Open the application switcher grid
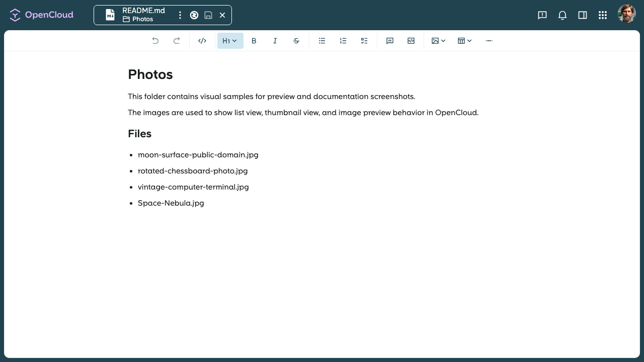Screen dimensions: 644x362 [x=603, y=15]
